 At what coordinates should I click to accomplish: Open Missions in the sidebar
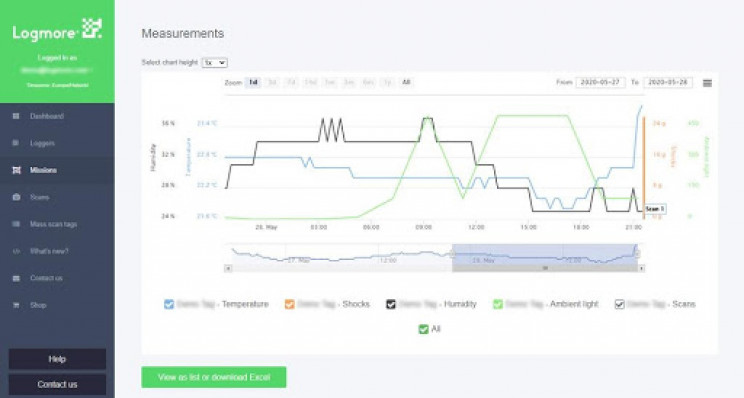pyautogui.click(x=57, y=170)
